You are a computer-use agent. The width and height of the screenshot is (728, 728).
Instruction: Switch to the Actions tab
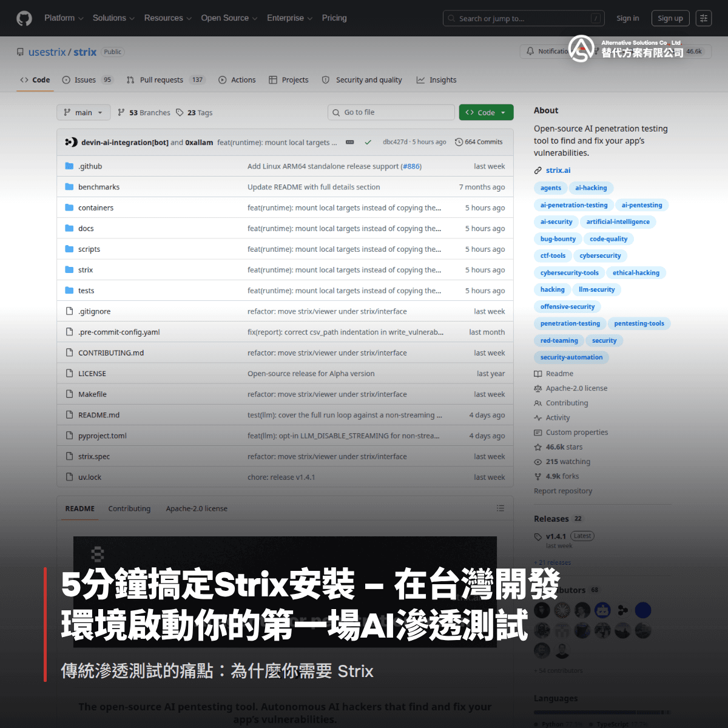[237, 80]
